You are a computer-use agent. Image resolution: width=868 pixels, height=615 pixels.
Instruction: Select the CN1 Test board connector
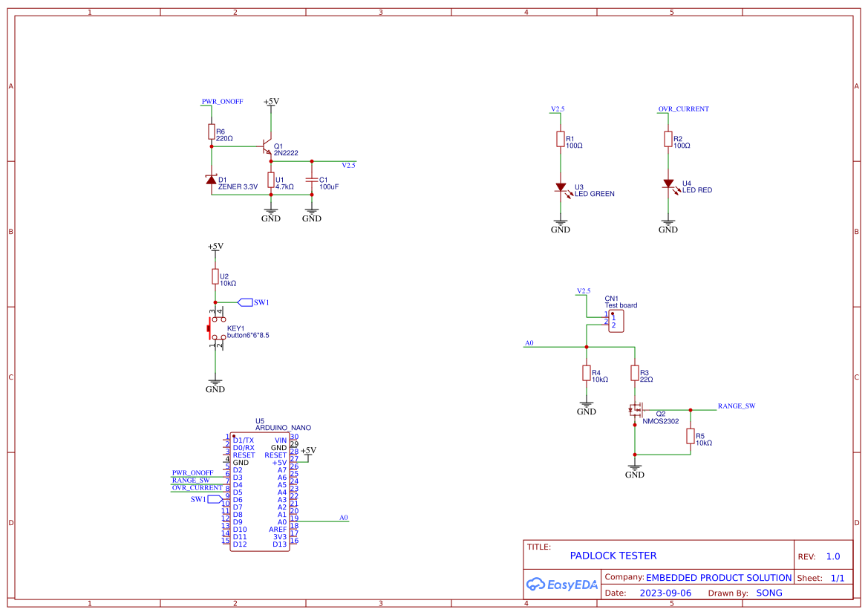(615, 320)
